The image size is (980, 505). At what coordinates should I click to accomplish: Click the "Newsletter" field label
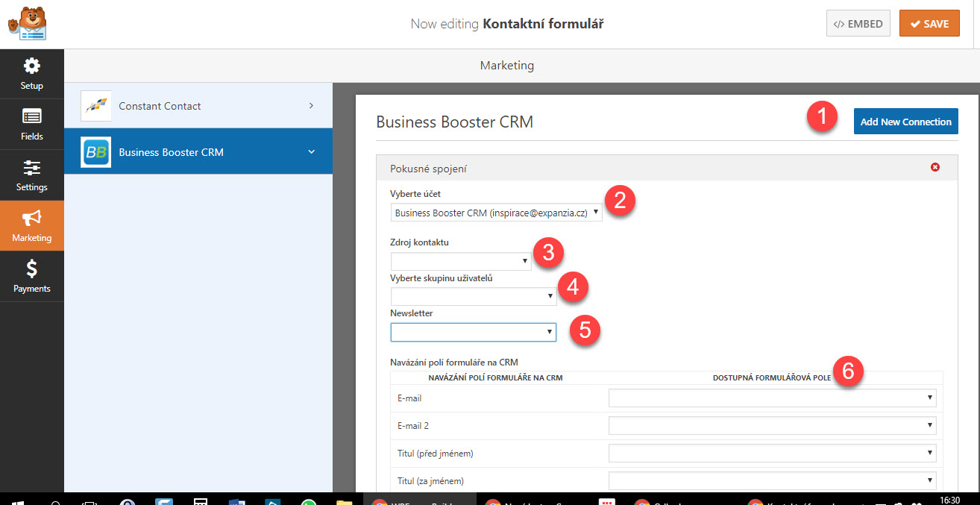point(412,313)
